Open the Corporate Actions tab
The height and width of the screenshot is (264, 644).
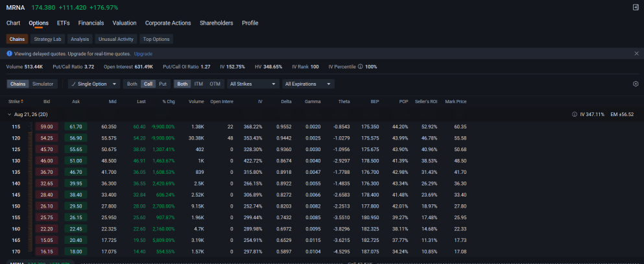click(168, 23)
